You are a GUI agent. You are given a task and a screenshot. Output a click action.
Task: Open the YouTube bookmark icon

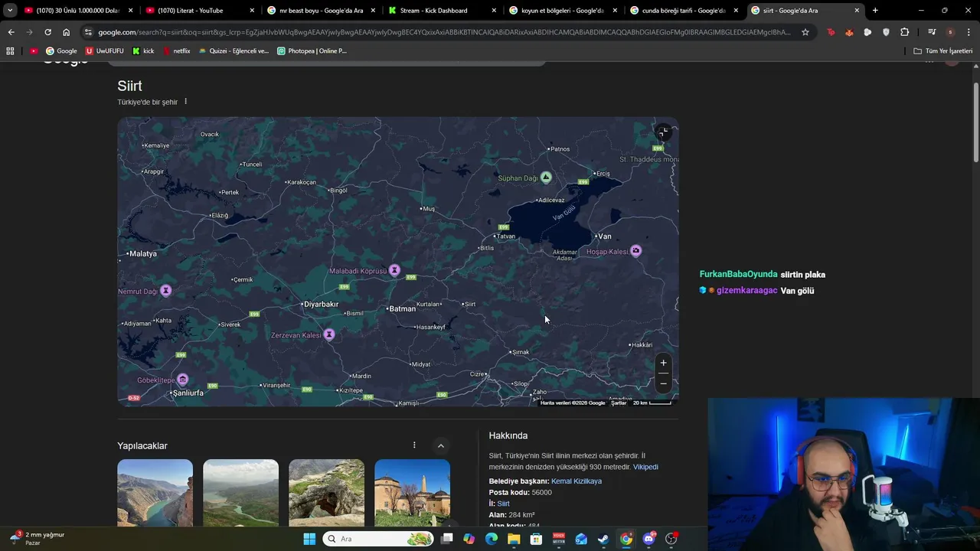pos(34,51)
